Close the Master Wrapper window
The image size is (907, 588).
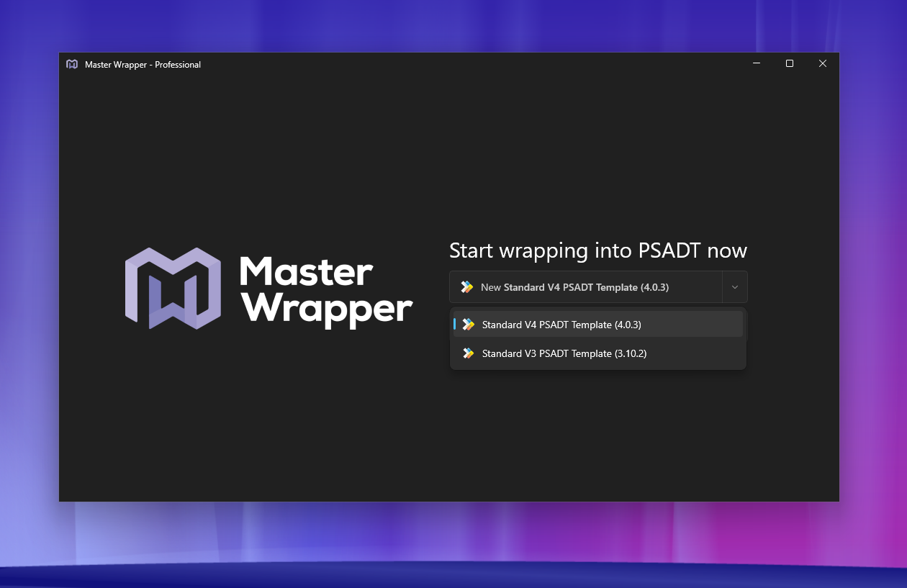click(823, 63)
